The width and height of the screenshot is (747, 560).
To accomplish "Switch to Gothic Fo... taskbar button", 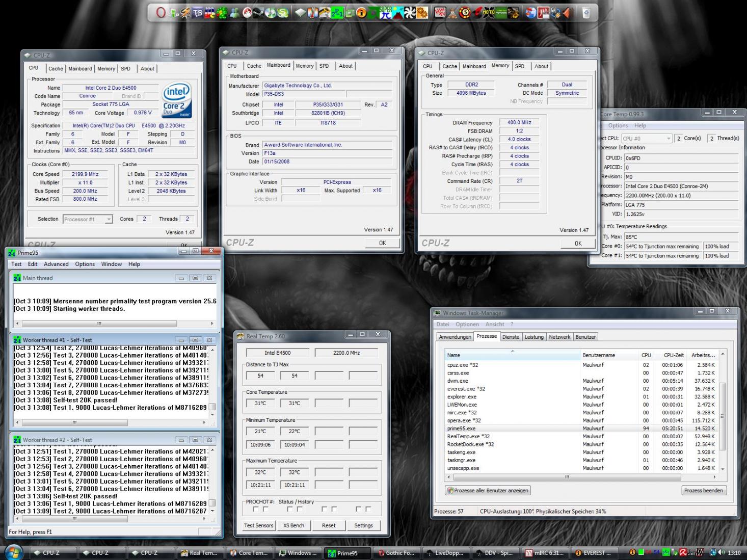I will 396,553.
